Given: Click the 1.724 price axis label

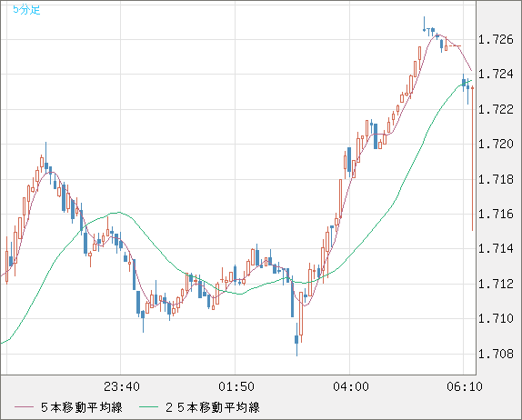Looking at the screenshot, I should pyautogui.click(x=496, y=75).
